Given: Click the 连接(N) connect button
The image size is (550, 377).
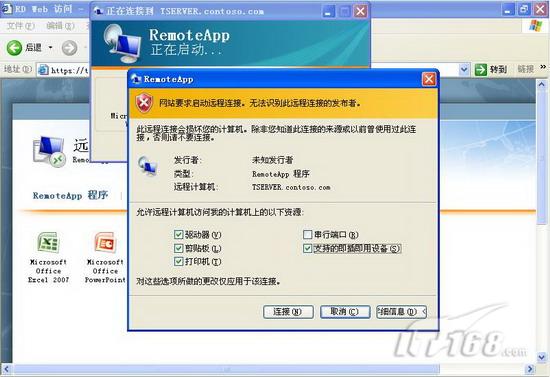Looking at the screenshot, I should pyautogui.click(x=288, y=311).
